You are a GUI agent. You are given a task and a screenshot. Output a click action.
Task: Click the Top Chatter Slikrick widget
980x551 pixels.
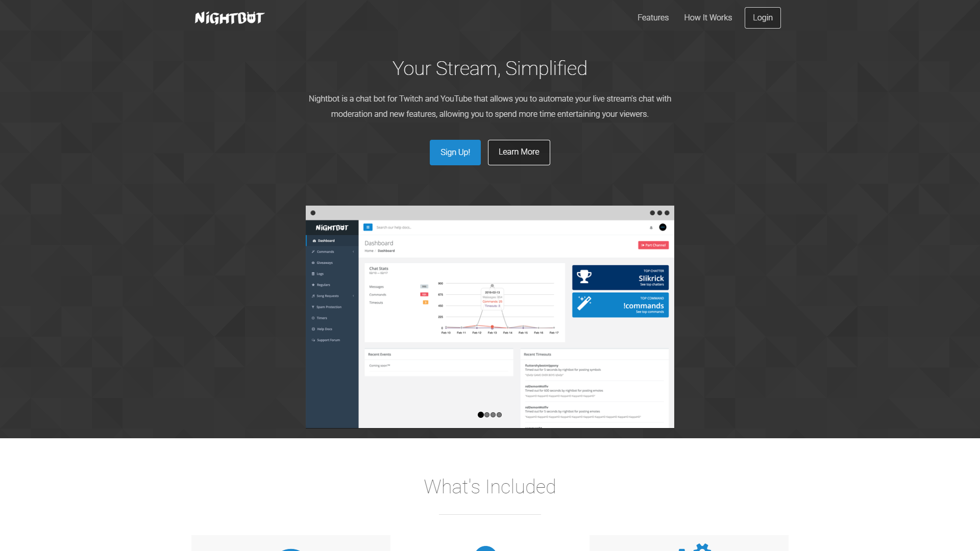pos(619,277)
